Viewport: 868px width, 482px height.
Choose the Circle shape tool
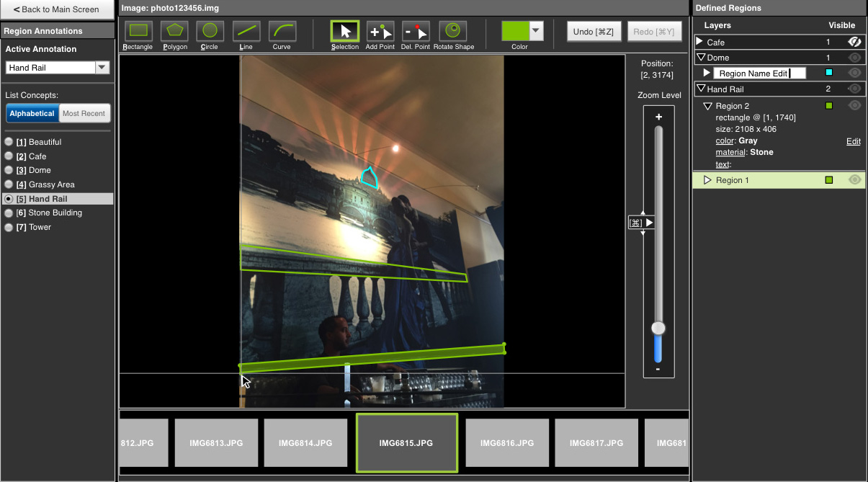[210, 31]
